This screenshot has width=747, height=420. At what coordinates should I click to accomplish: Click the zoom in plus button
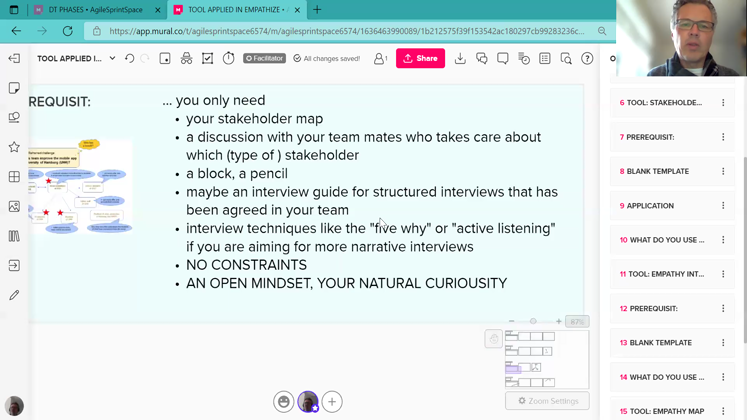point(558,321)
